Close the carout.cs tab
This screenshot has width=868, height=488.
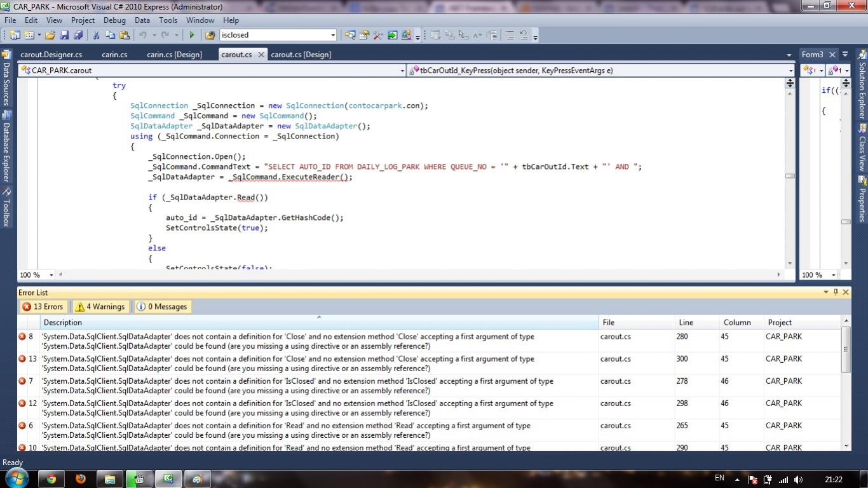[261, 55]
